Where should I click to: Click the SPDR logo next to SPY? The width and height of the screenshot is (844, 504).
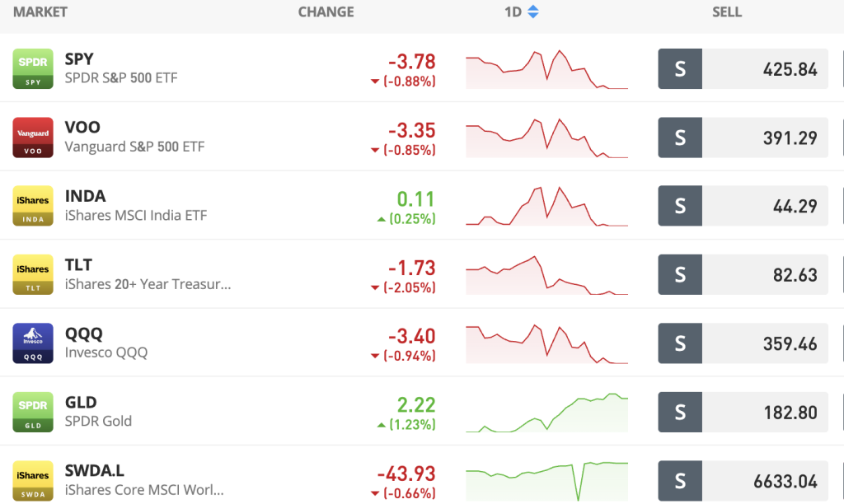pyautogui.click(x=32, y=68)
